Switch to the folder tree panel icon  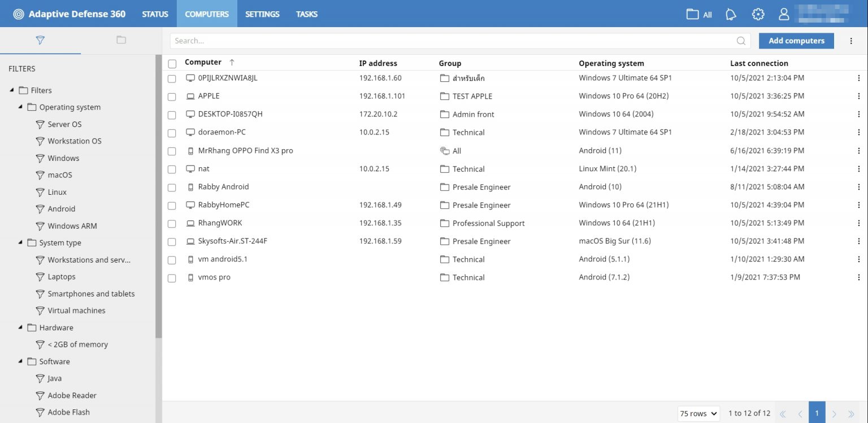[121, 40]
